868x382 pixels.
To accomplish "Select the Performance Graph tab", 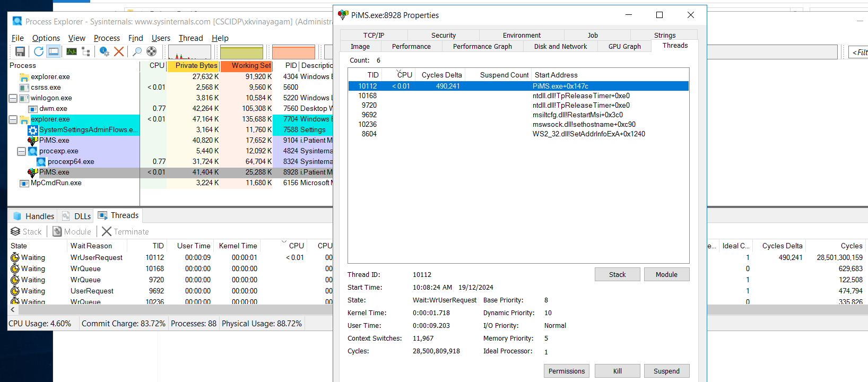I will click(x=482, y=47).
